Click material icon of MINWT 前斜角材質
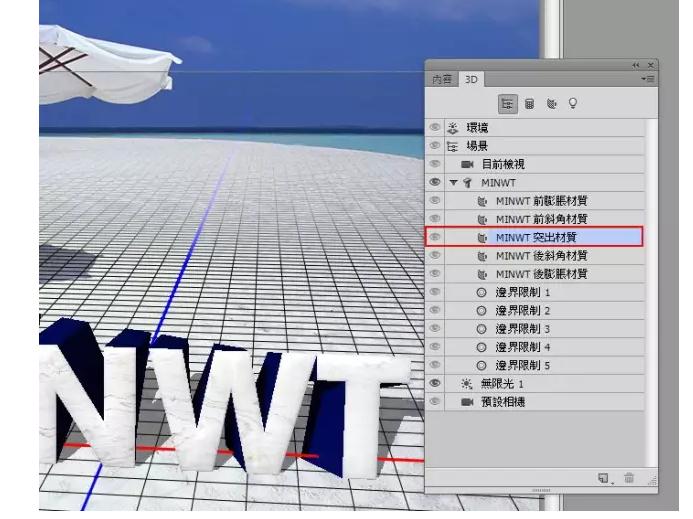The width and height of the screenshot is (693, 519). tap(482, 219)
